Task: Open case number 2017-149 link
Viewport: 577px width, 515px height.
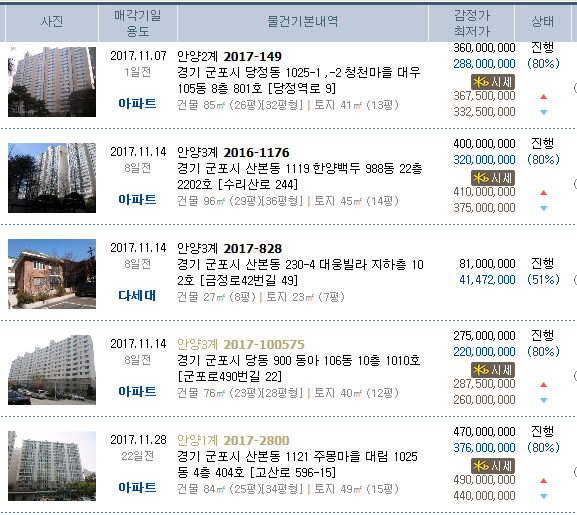Action: pos(252,56)
